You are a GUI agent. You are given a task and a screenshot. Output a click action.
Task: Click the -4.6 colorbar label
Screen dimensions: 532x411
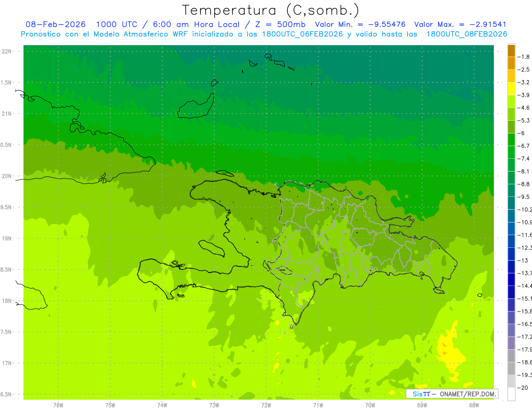(524, 108)
